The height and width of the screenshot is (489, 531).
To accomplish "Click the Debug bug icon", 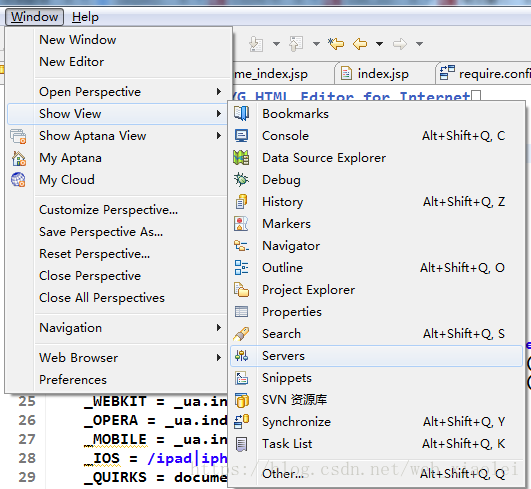I will pos(241,179).
